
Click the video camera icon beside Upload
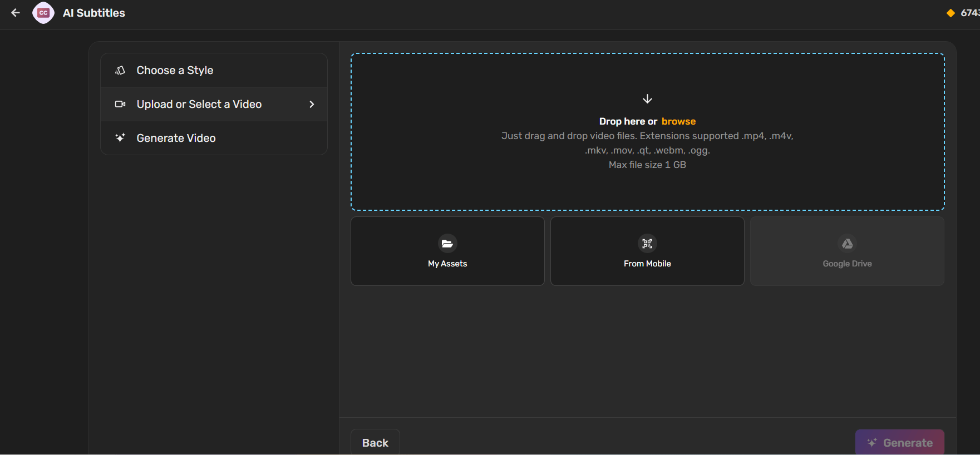coord(120,104)
